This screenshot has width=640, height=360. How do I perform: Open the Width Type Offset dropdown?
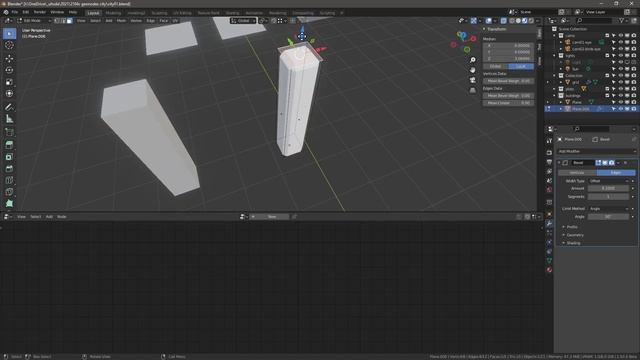pos(609,181)
